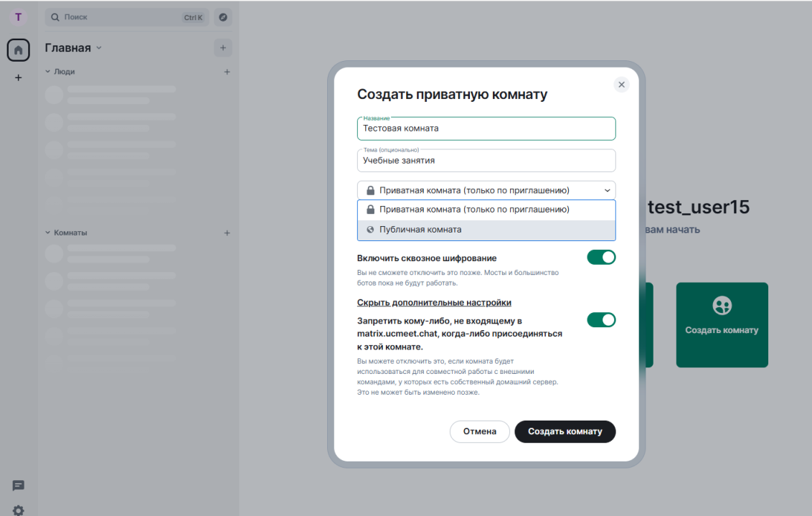Screen dimensions: 812x516
Task: Click the Отмена button
Action: 479,431
